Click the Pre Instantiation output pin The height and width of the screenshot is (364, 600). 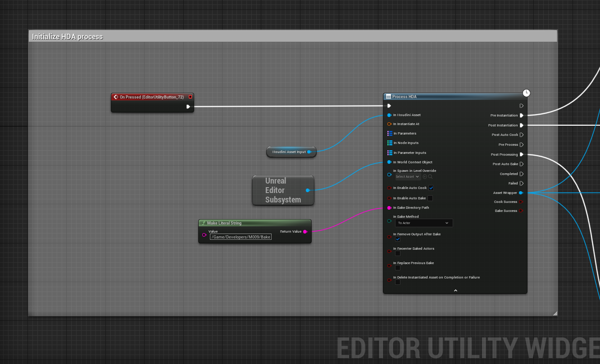521,116
